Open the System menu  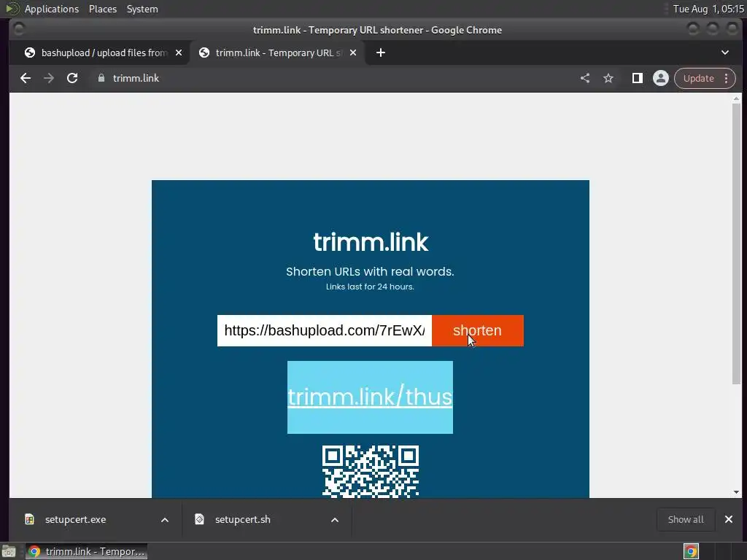click(142, 9)
